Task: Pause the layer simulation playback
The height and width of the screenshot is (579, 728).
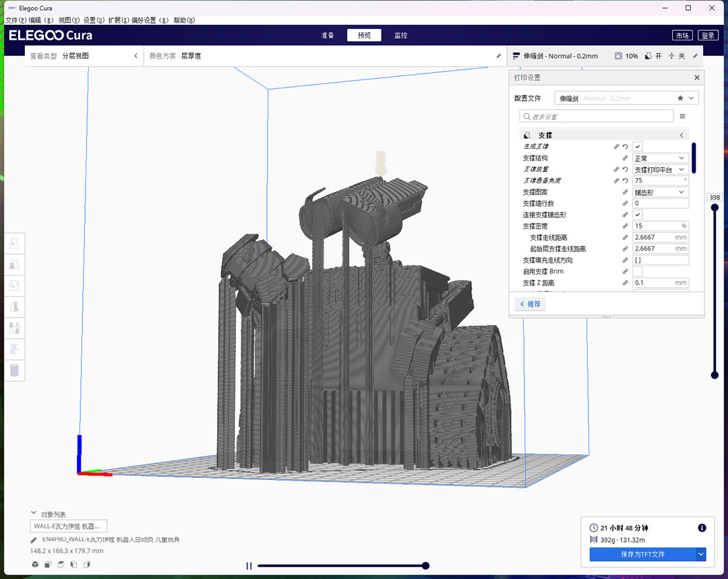Action: 249,566
